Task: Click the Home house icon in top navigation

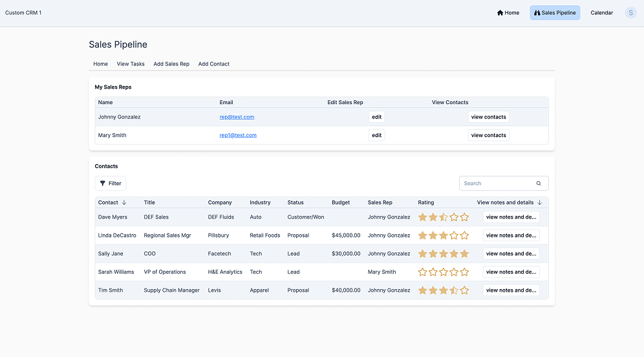Action: pyautogui.click(x=500, y=13)
